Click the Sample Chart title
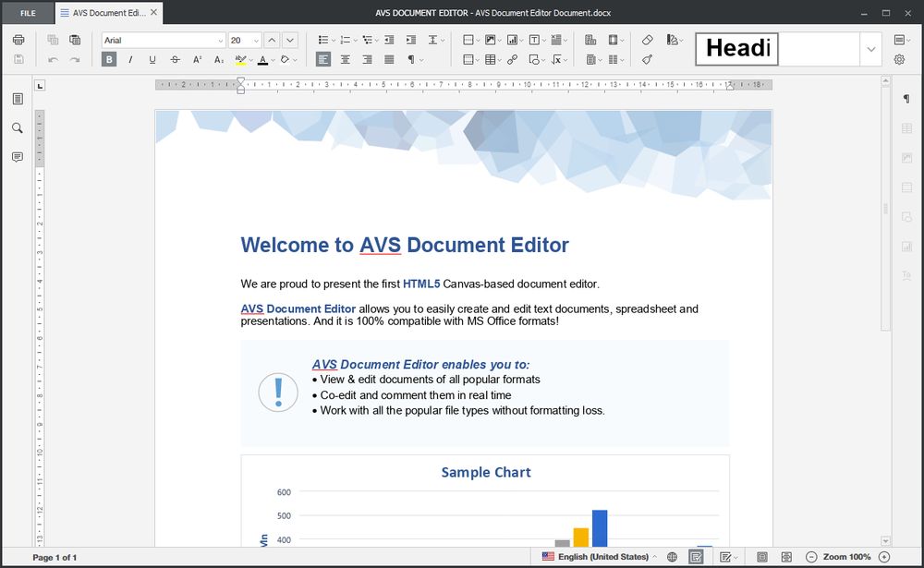924x568 pixels. click(x=486, y=472)
